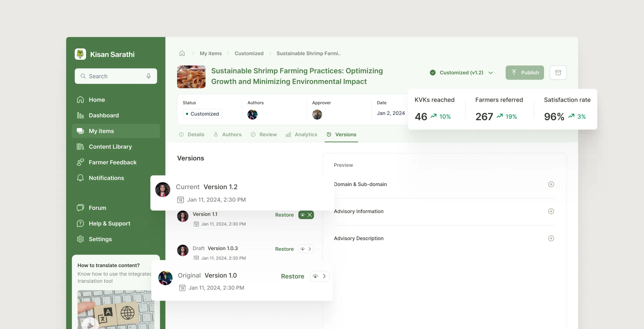Click the microphone icon in search box

149,76
